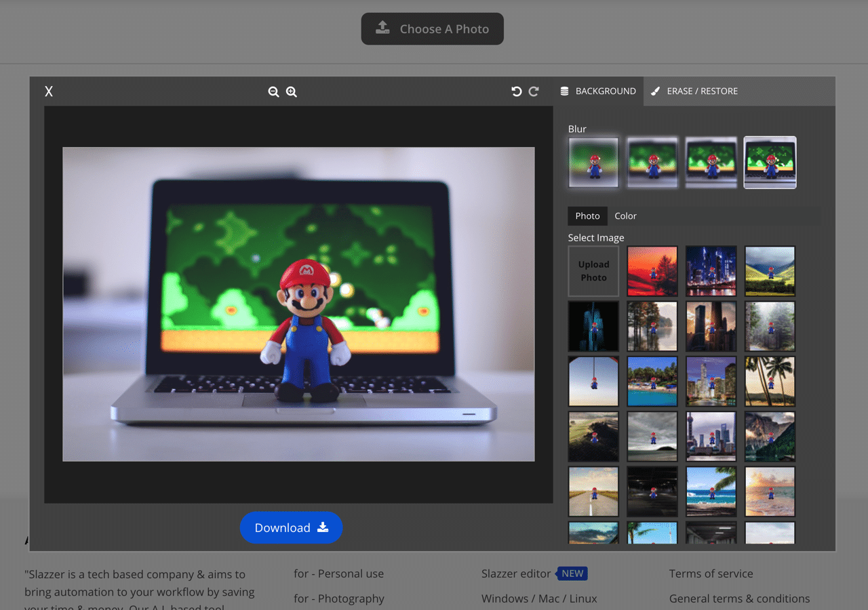Click the Choose A Photo button

pos(432,28)
